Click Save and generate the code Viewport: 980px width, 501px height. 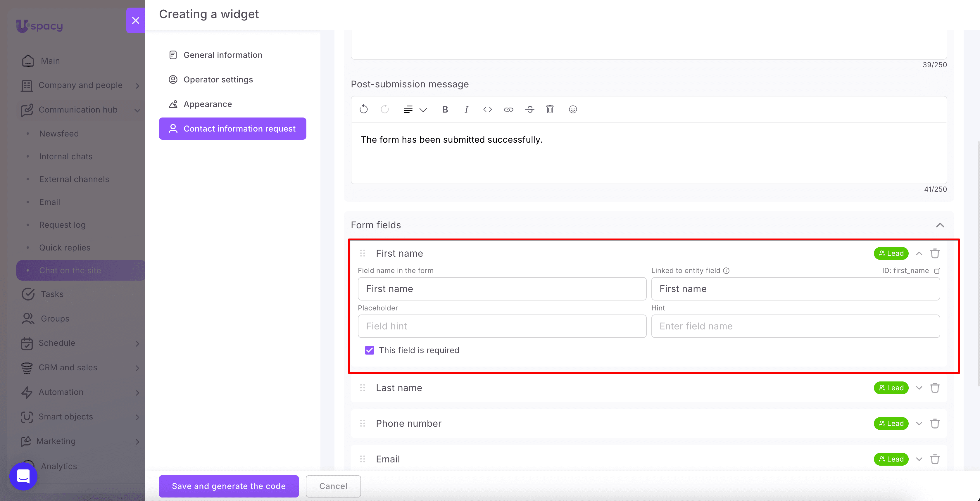pyautogui.click(x=229, y=486)
